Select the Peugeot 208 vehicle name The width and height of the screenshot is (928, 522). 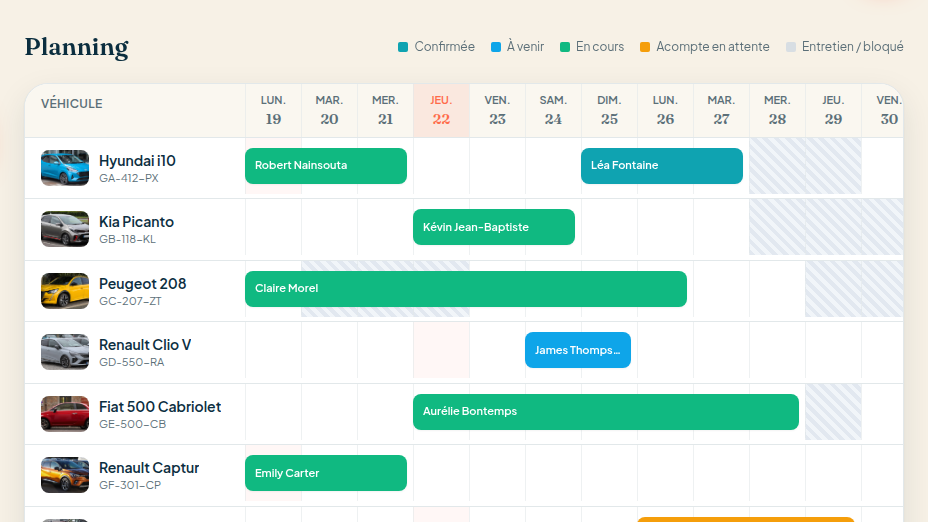[x=143, y=284]
